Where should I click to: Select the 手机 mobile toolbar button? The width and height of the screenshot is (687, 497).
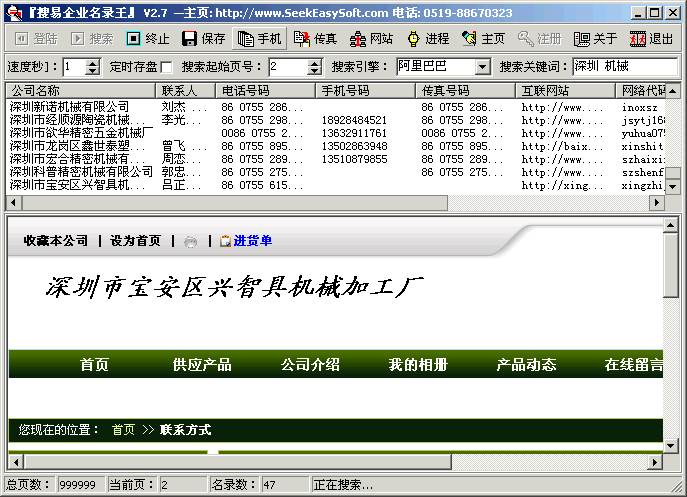(259, 39)
